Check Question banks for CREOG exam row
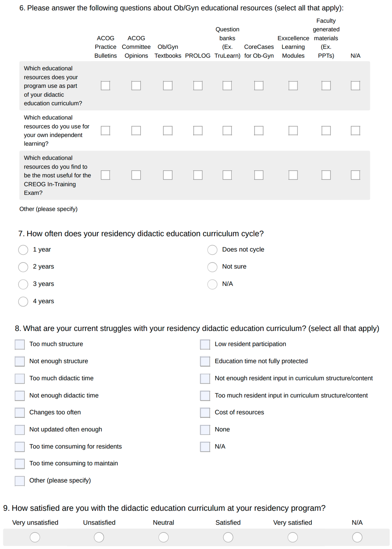 coord(227,175)
